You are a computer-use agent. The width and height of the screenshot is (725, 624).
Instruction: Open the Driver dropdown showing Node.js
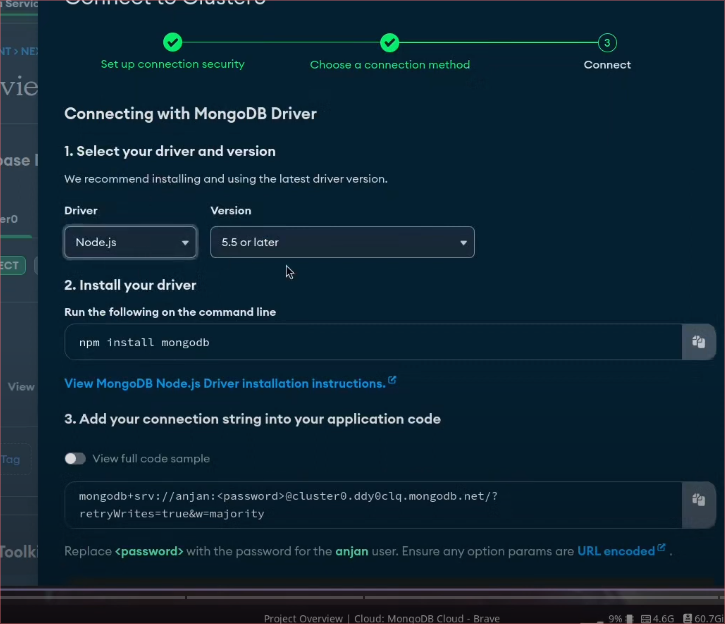pos(131,242)
